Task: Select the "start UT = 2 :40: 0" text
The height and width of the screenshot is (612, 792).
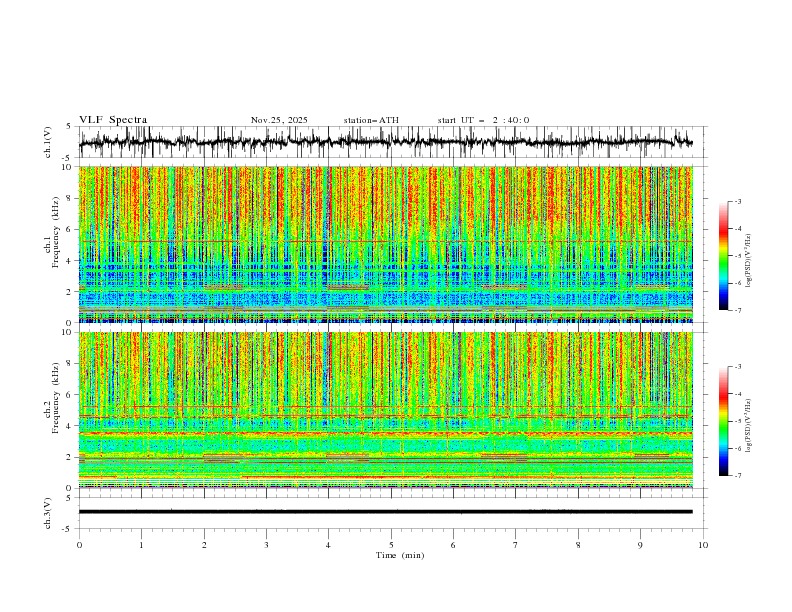Action: pyautogui.click(x=483, y=120)
